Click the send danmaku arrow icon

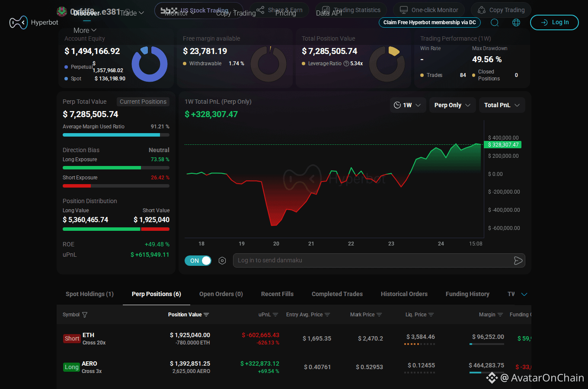pyautogui.click(x=518, y=260)
